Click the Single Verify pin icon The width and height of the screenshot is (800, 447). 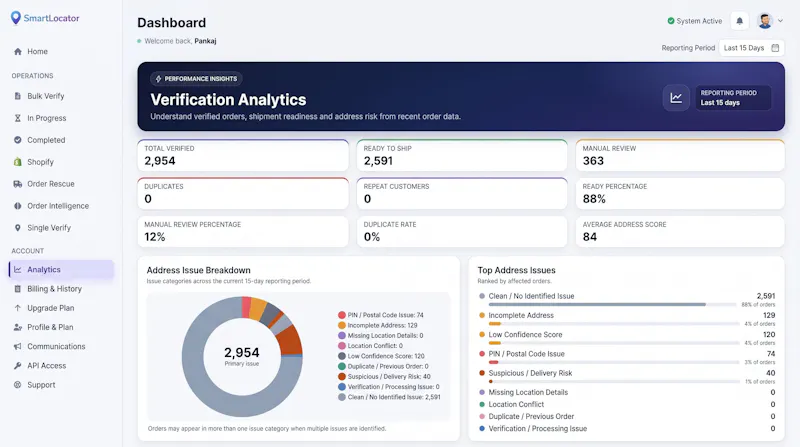[x=18, y=228]
